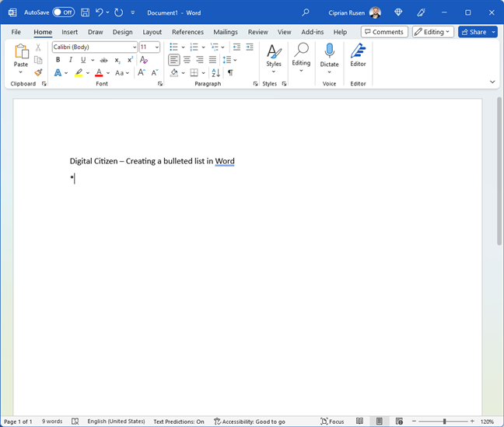
Task: Apply strikethrough formatting
Action: coord(103,60)
